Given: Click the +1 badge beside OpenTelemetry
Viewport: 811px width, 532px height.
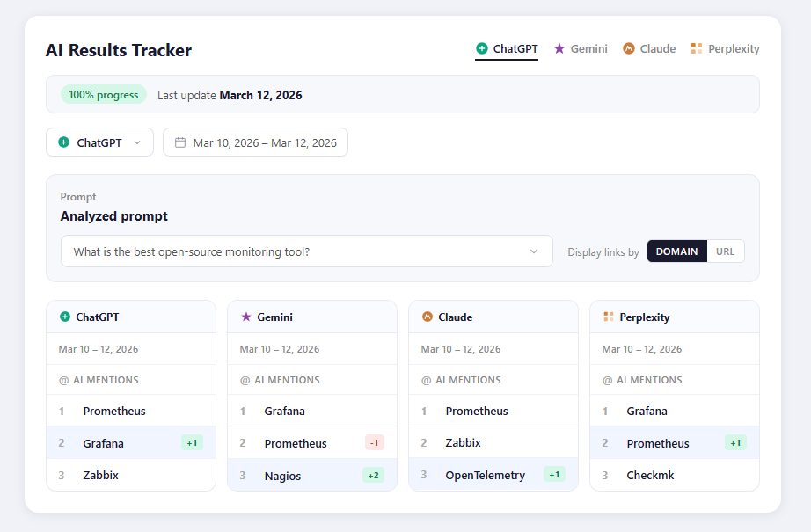Looking at the screenshot, I should [x=554, y=474].
